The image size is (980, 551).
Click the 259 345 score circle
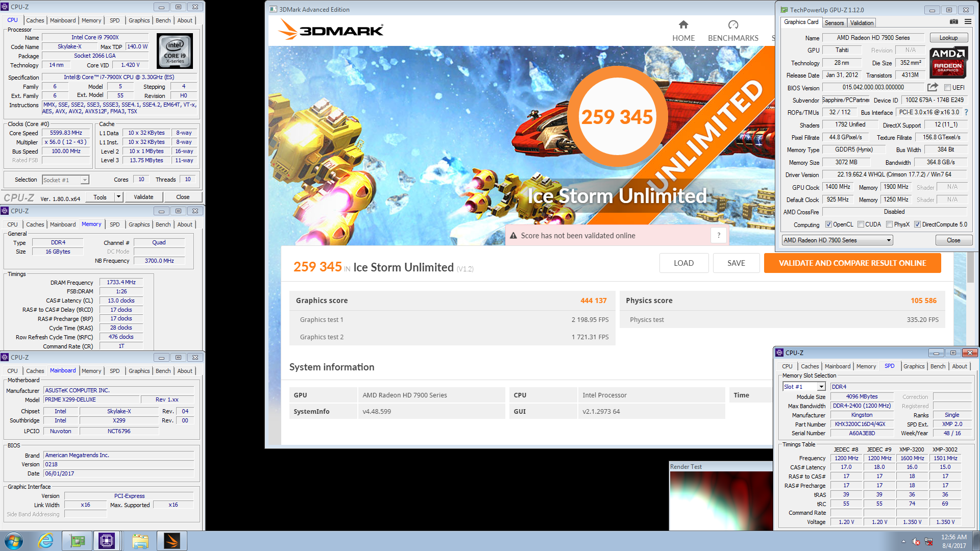pyautogui.click(x=617, y=117)
